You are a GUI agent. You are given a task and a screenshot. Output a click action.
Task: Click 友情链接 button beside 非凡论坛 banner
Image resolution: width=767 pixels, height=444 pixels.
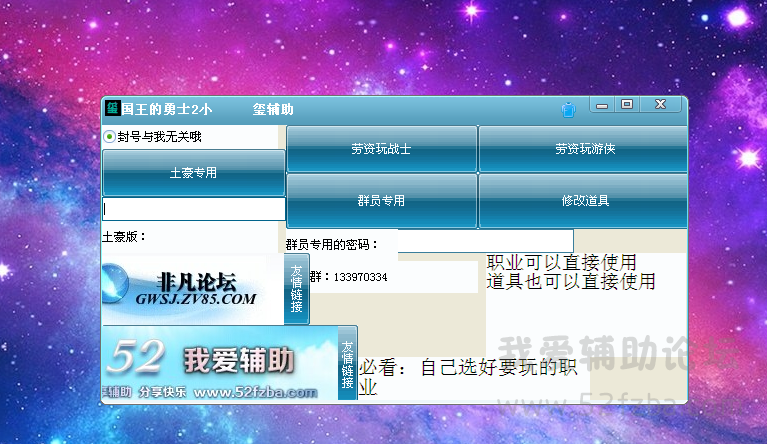(297, 289)
